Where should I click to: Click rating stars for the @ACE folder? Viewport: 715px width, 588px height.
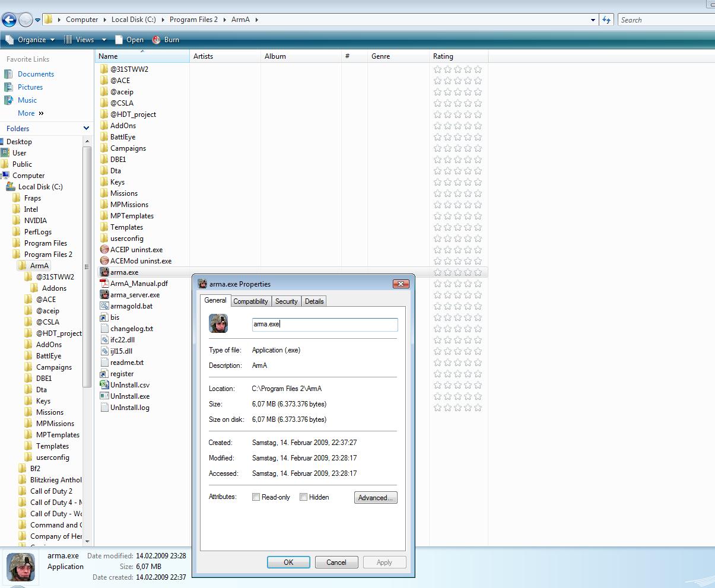point(457,81)
